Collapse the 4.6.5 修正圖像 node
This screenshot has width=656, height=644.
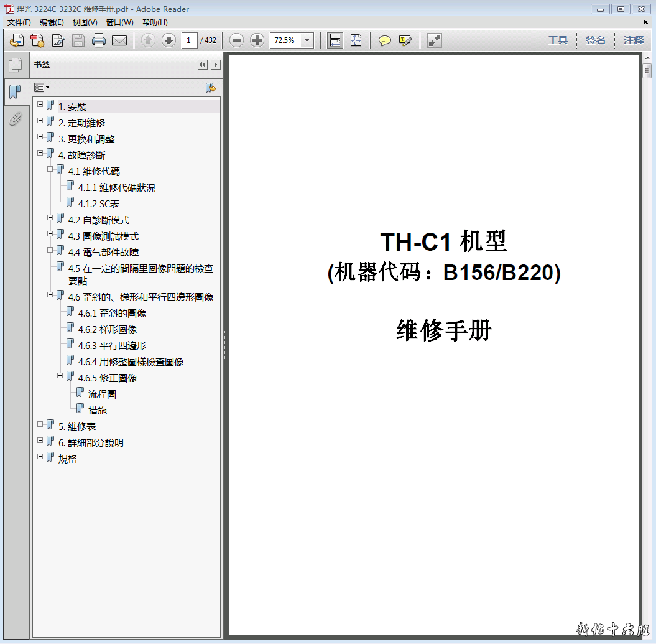click(x=60, y=376)
